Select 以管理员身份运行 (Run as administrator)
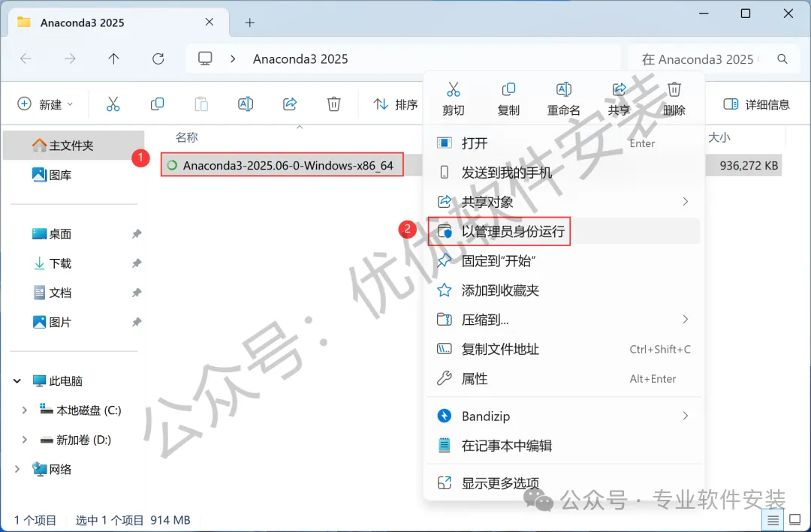This screenshot has width=811, height=532. click(564, 231)
